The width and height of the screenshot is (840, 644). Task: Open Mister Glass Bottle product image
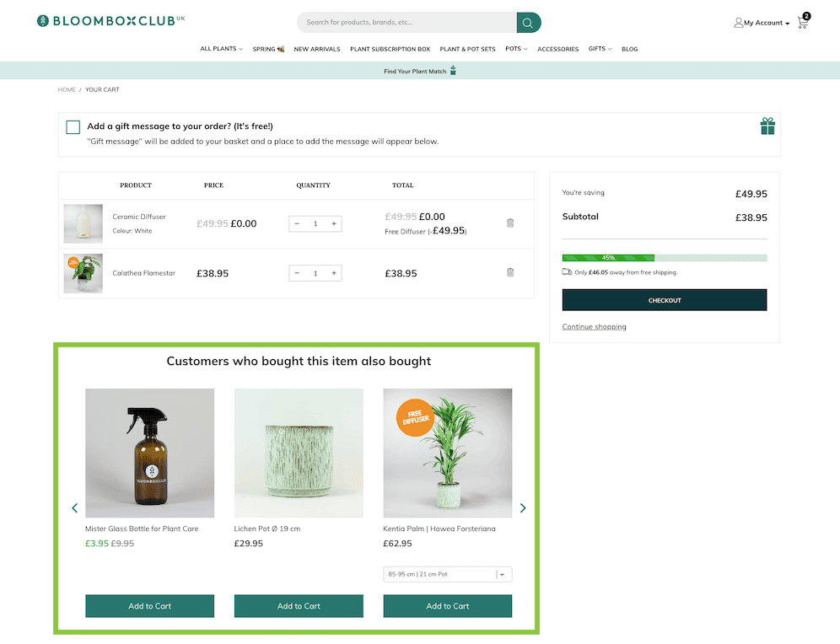[149, 453]
